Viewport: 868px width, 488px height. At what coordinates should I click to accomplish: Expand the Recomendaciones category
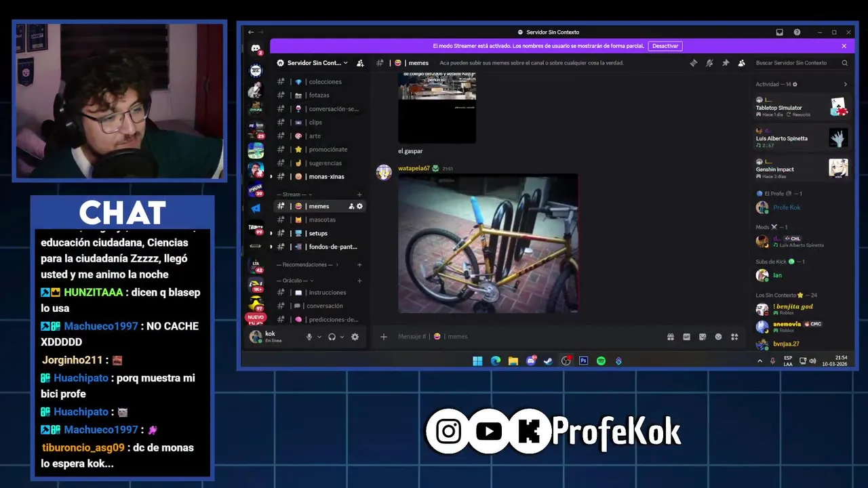pyautogui.click(x=308, y=265)
